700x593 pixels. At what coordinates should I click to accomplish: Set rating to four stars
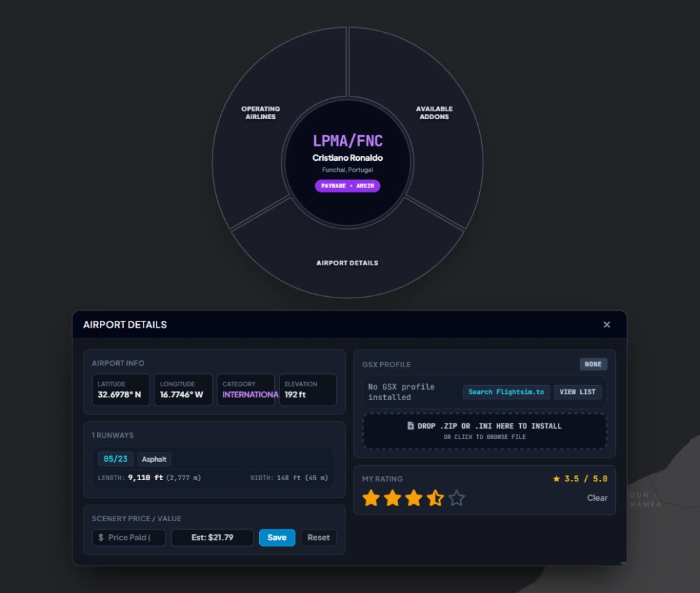click(435, 498)
